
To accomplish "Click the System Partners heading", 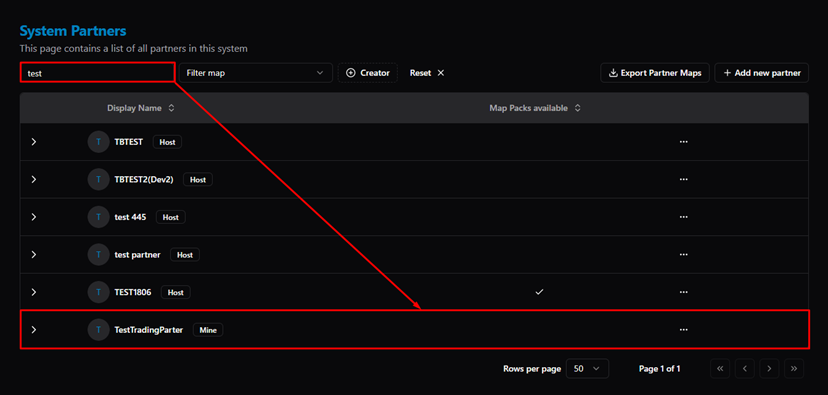I will 73,31.
